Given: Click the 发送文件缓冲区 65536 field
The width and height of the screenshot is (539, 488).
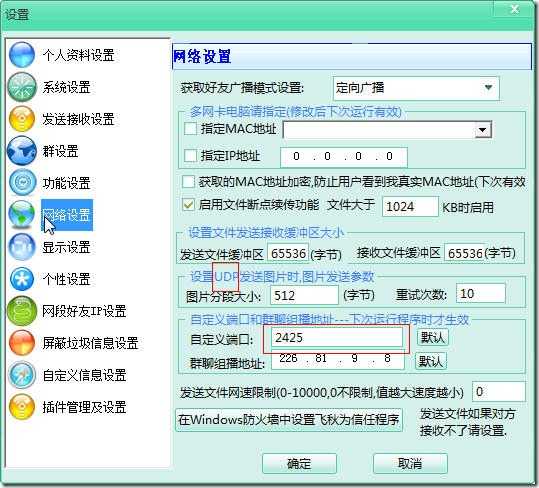Looking at the screenshot, I should 288,253.
